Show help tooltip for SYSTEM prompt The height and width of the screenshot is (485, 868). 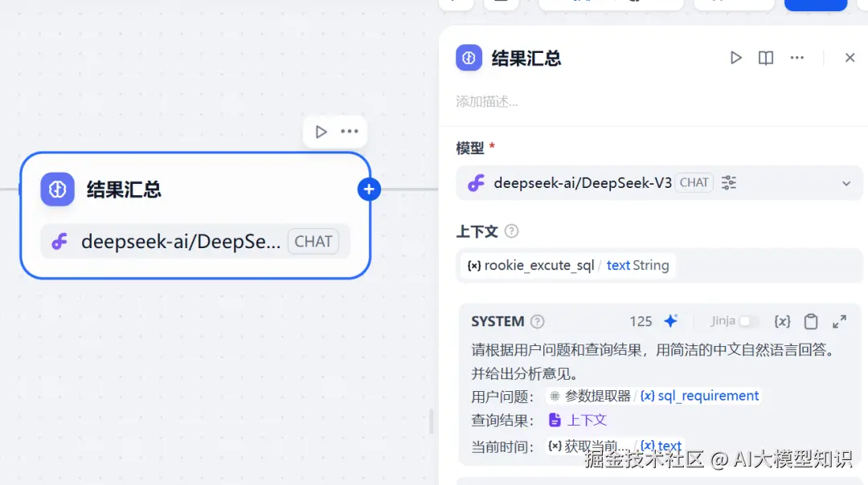pyautogui.click(x=537, y=321)
